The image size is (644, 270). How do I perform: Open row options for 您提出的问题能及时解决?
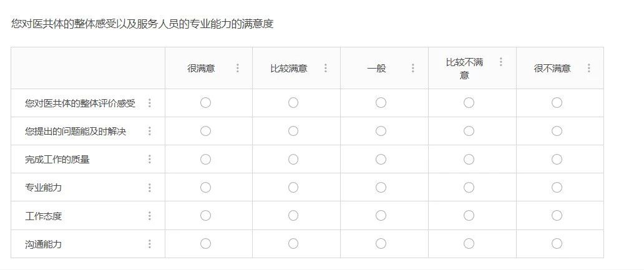(150, 131)
